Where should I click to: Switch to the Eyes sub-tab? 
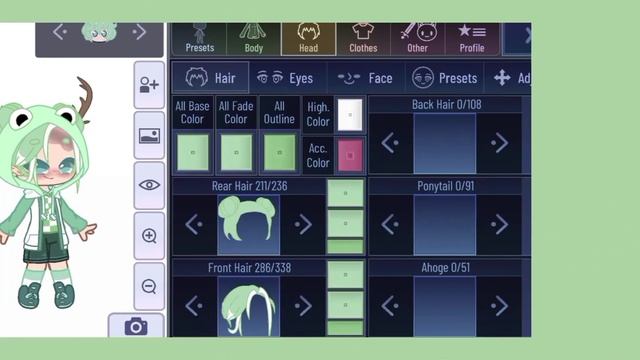point(287,78)
